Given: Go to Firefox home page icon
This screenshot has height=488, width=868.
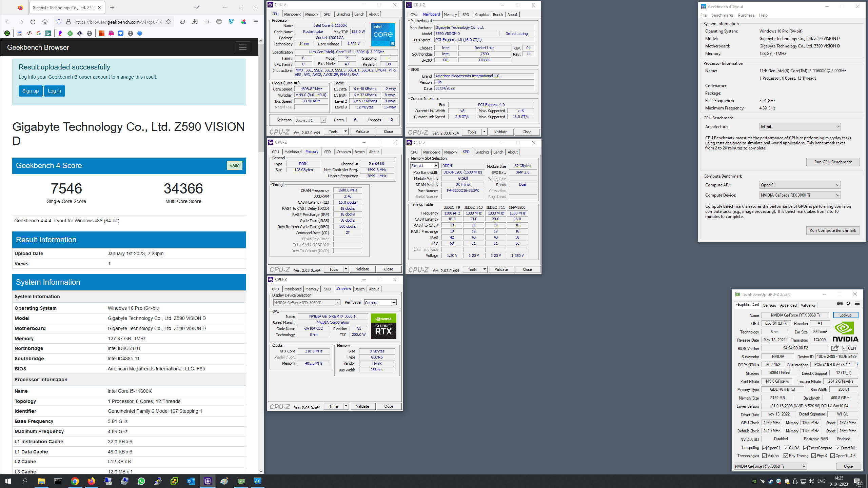Looking at the screenshot, I should click(x=45, y=22).
